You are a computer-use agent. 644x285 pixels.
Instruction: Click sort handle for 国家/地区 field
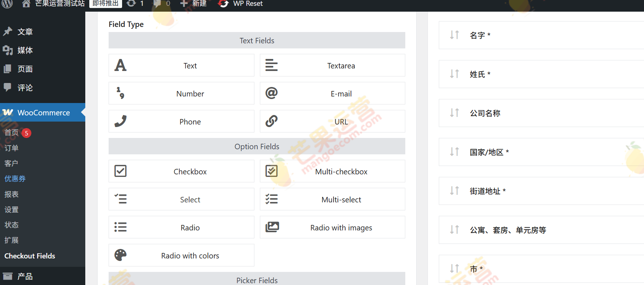(454, 151)
